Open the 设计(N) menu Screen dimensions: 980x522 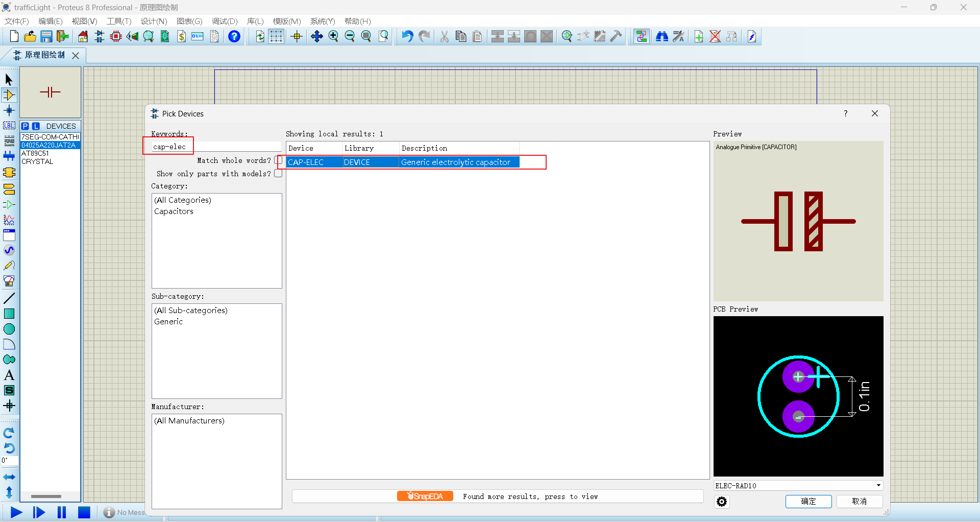click(154, 21)
